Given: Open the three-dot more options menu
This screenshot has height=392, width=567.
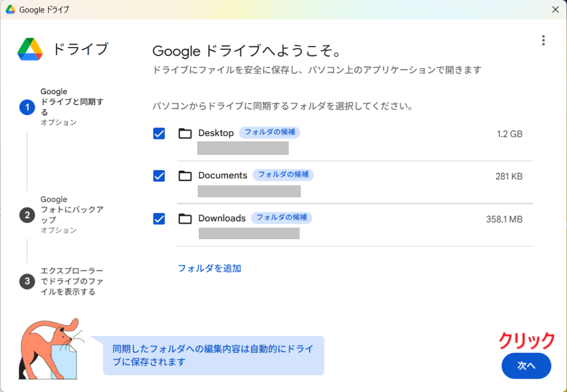Looking at the screenshot, I should pos(543,40).
